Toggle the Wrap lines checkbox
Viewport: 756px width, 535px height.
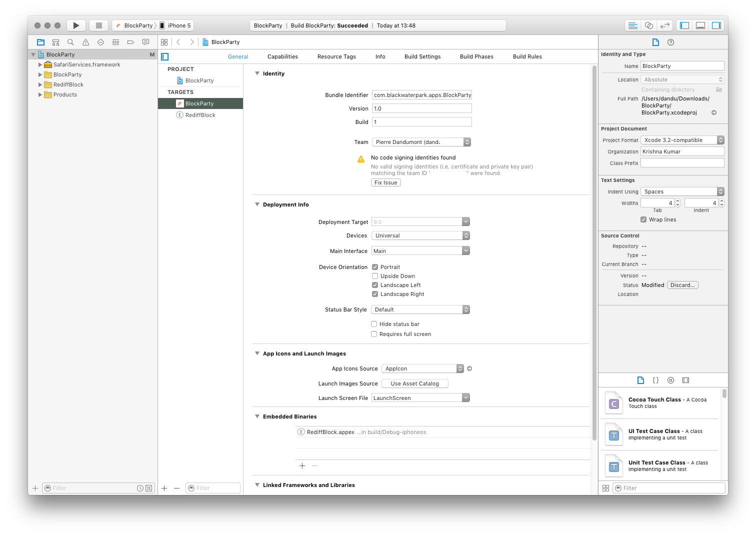[643, 219]
